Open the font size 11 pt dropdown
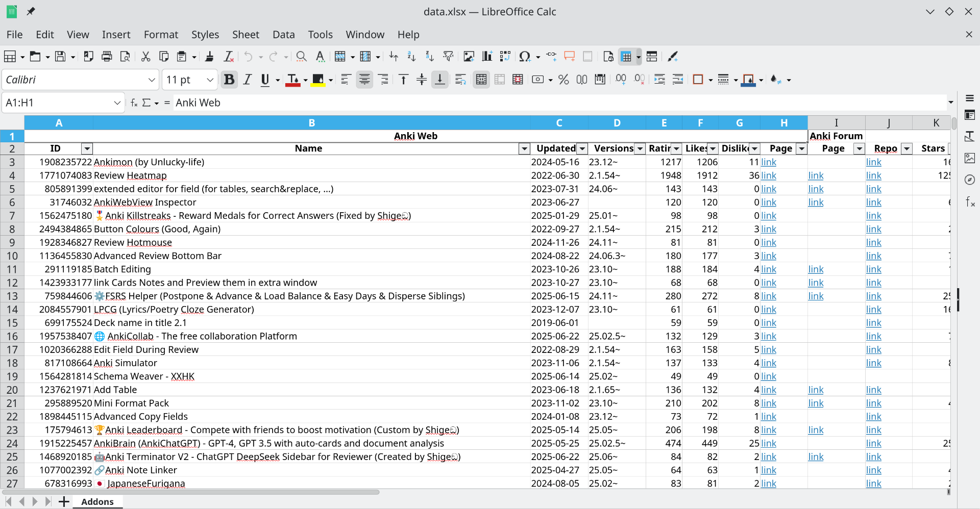The height and width of the screenshot is (509, 980). [210, 80]
